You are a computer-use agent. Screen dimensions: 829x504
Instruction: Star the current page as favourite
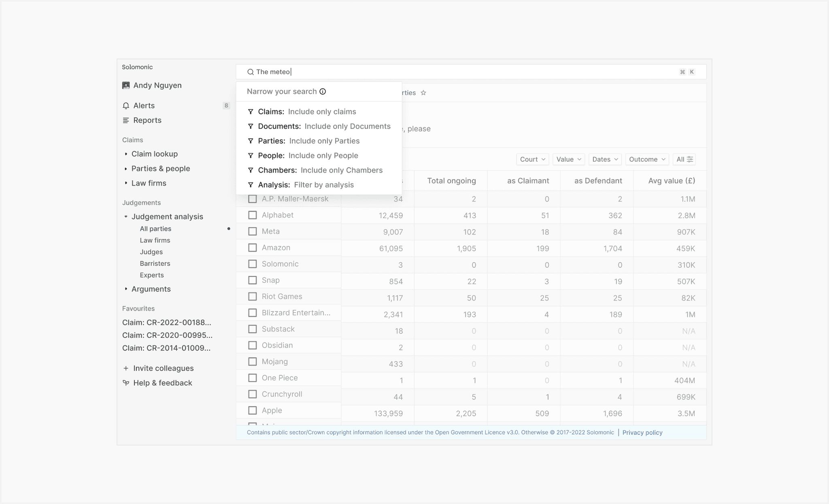click(x=423, y=93)
